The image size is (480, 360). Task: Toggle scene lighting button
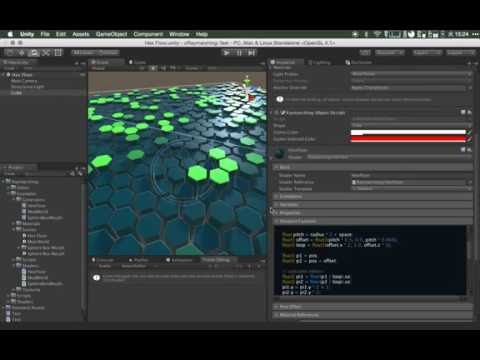[153, 68]
